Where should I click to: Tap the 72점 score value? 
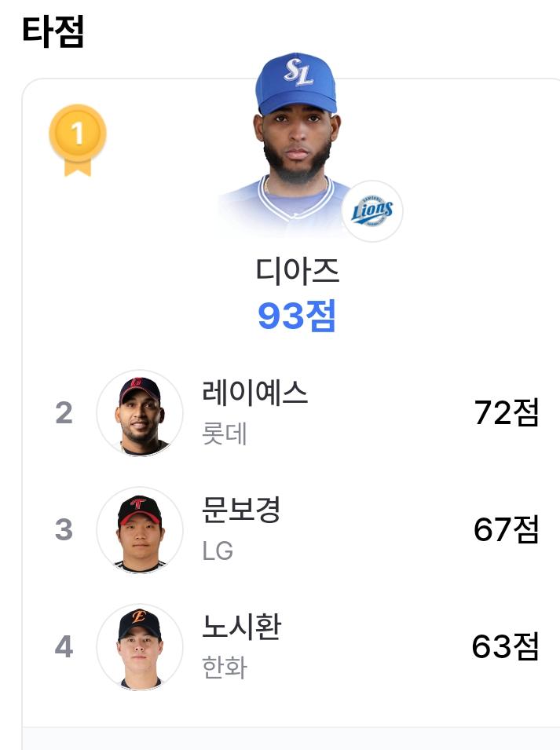click(x=507, y=412)
